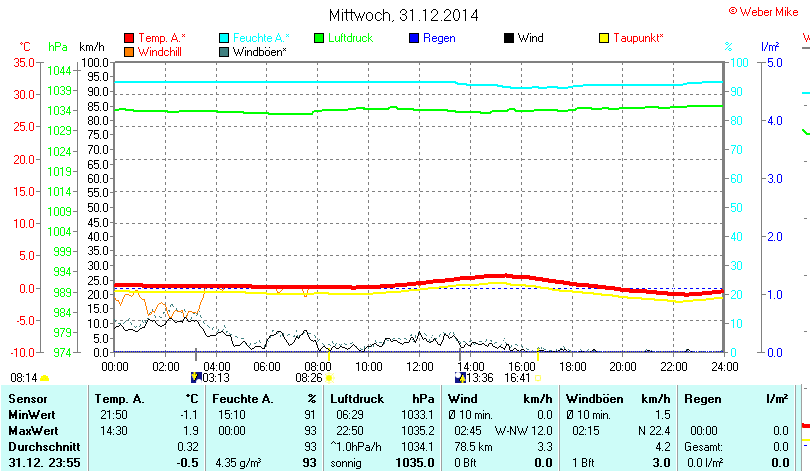810x471 pixels.
Task: Click the current temperature value -0.5
Action: coord(188,463)
